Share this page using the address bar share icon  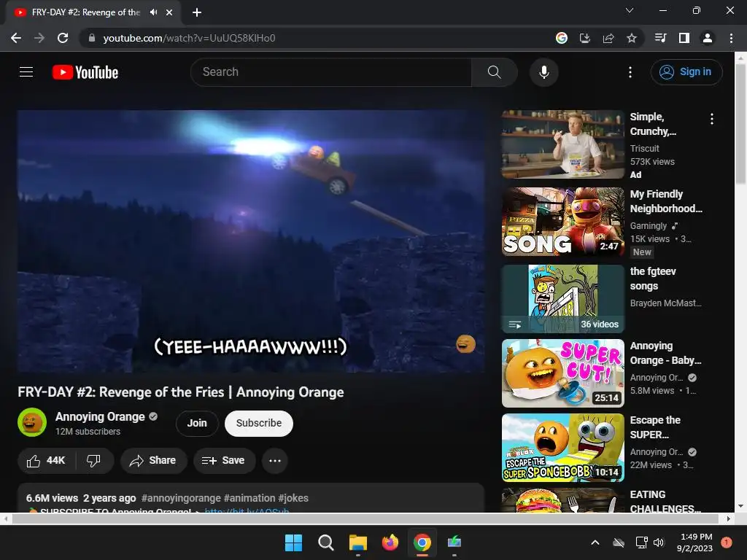pos(608,38)
